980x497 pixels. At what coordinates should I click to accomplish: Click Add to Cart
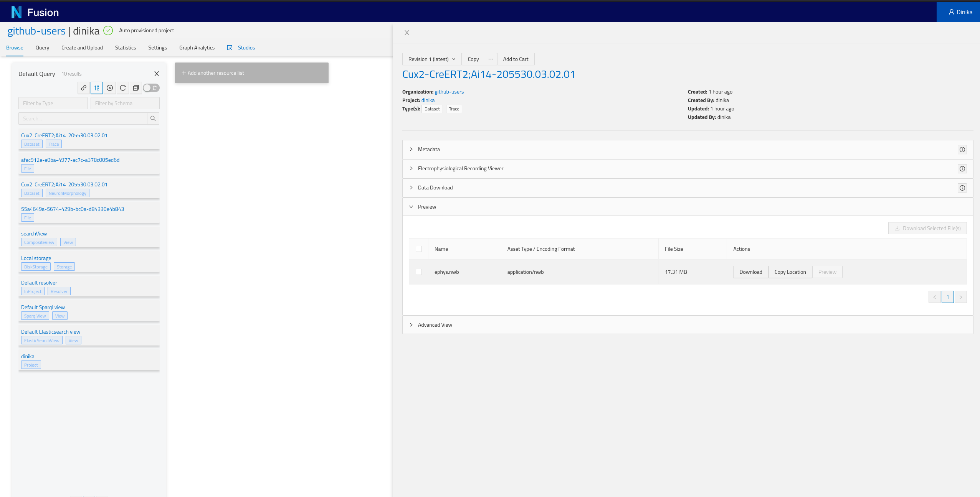point(516,59)
